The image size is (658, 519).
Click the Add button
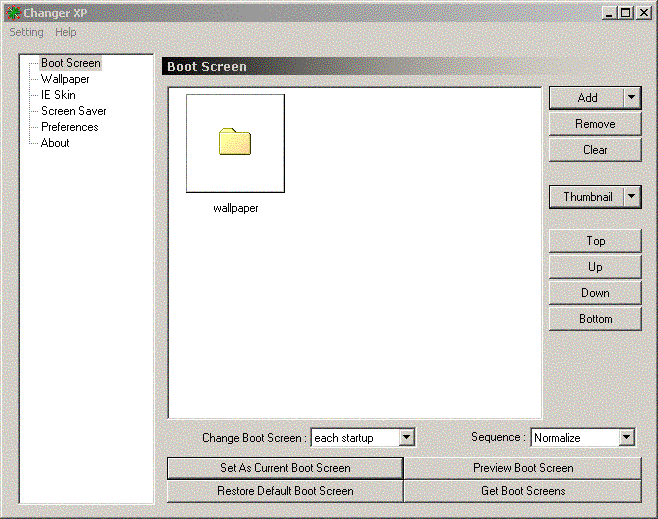(587, 98)
